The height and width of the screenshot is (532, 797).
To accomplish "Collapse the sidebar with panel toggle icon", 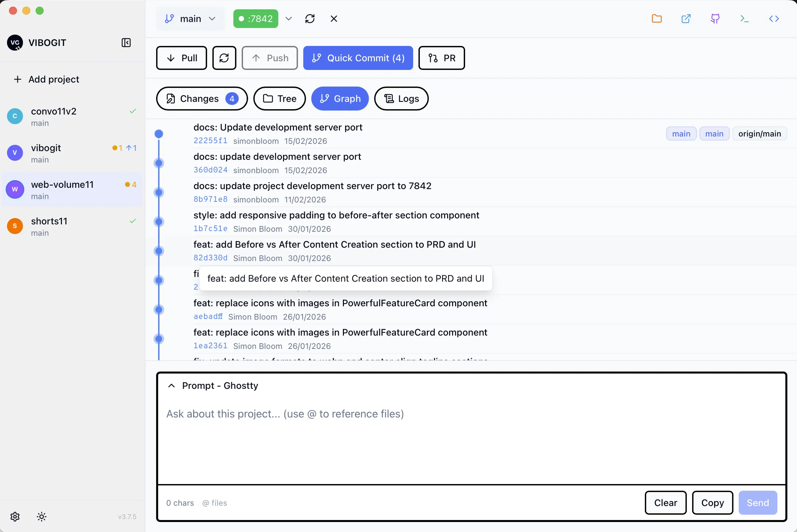I will (126, 43).
